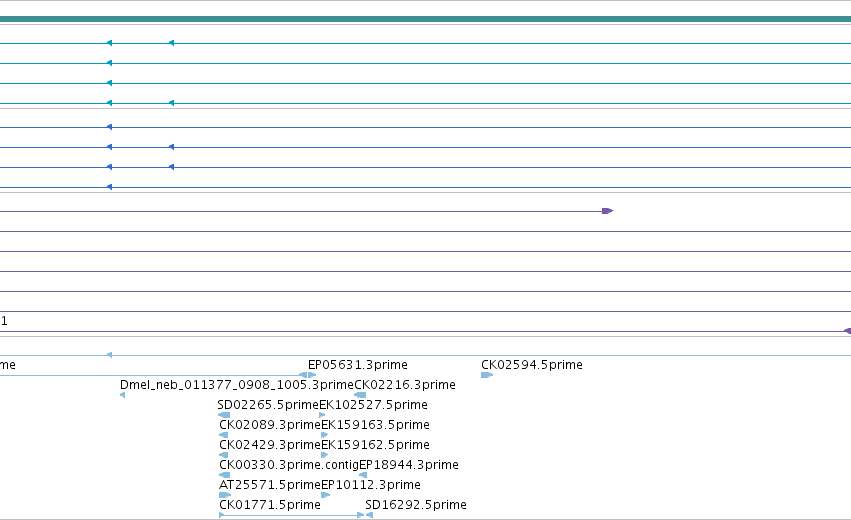The width and height of the screenshot is (851, 520).
Task: Select the SD02265.5prime label
Action: point(268,405)
